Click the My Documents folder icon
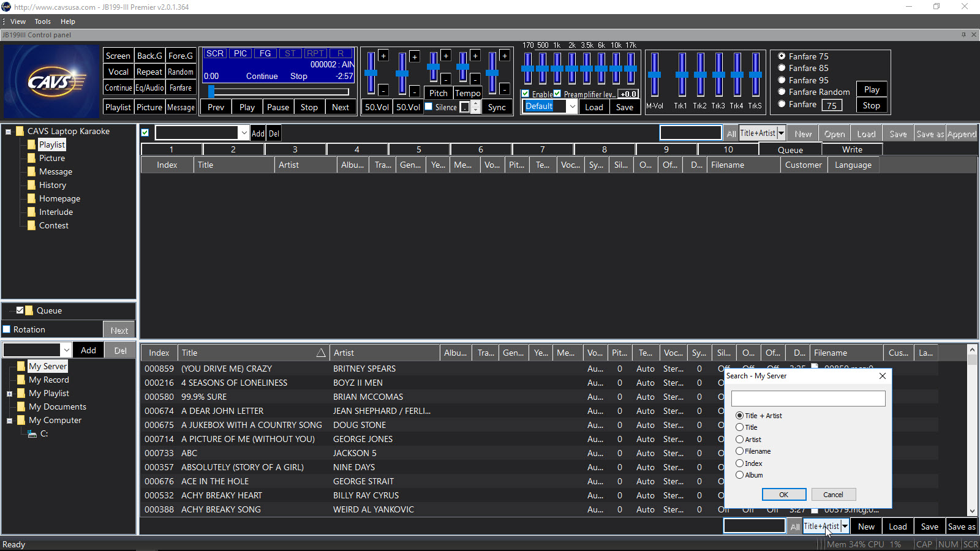The height and width of the screenshot is (551, 980). 21,407
